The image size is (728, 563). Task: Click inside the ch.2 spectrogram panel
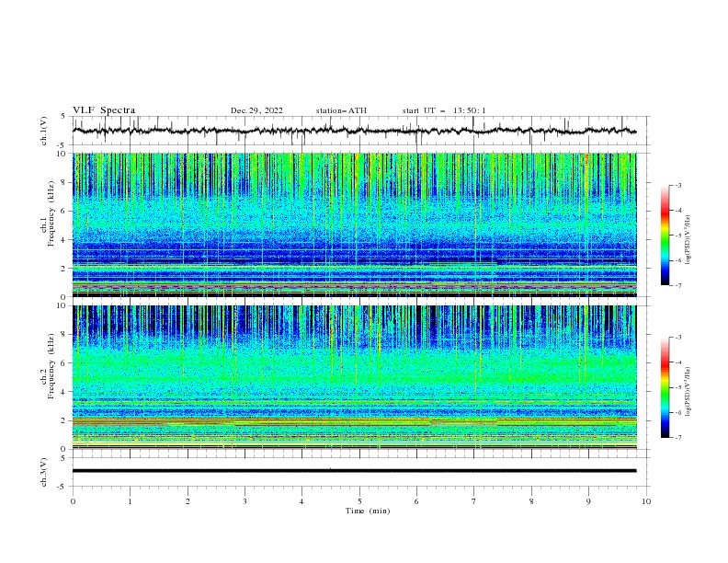coord(354,377)
